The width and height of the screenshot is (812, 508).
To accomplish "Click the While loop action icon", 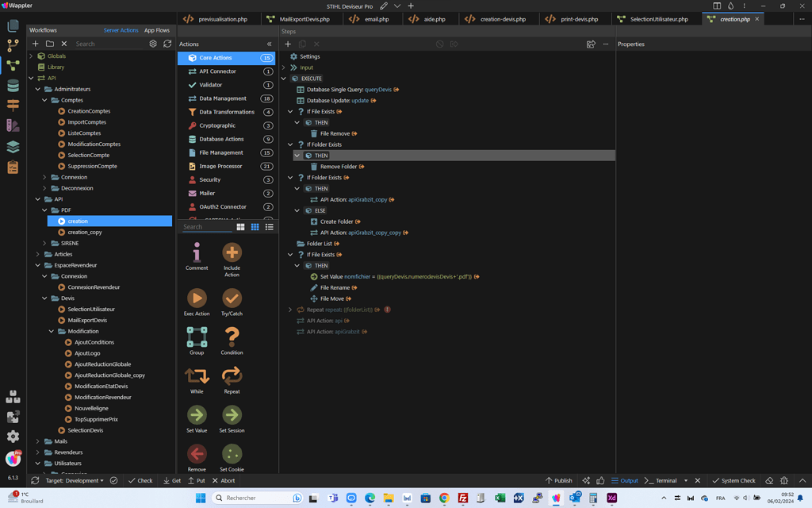I will [197, 376].
